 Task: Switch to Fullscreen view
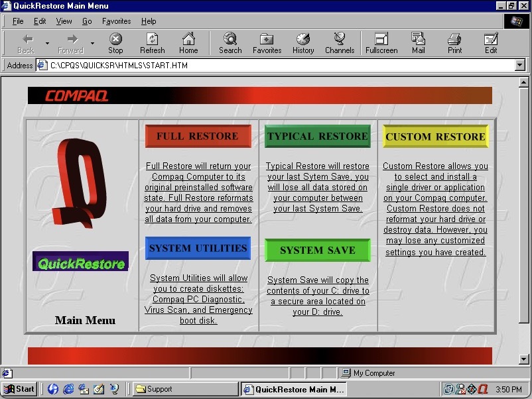point(381,43)
